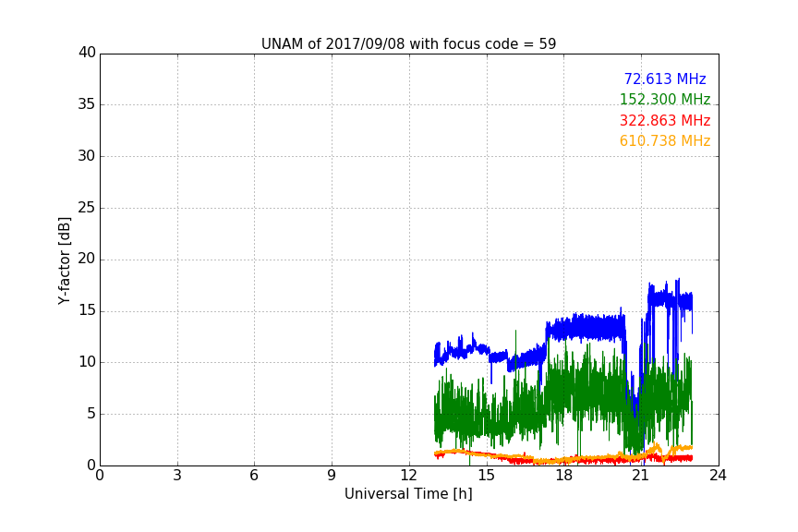798x532 pixels.
Task: Click the x-axis tick label 24
Action: pyautogui.click(x=718, y=476)
